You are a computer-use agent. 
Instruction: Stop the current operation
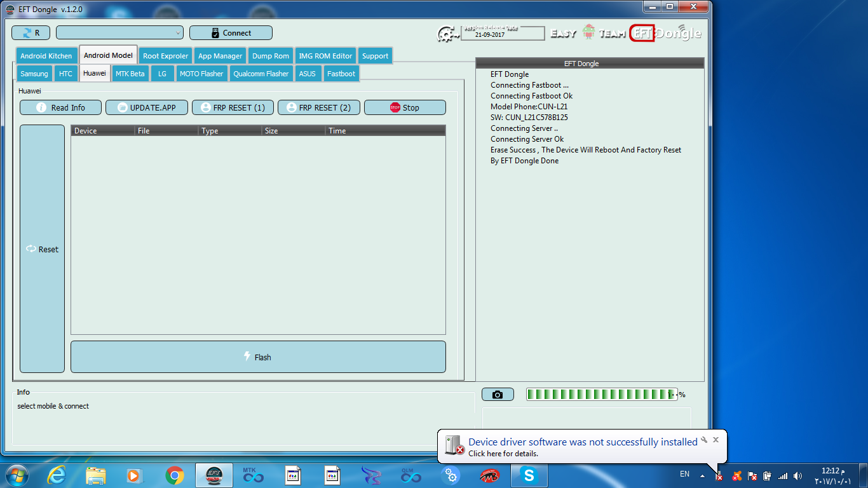pyautogui.click(x=405, y=107)
